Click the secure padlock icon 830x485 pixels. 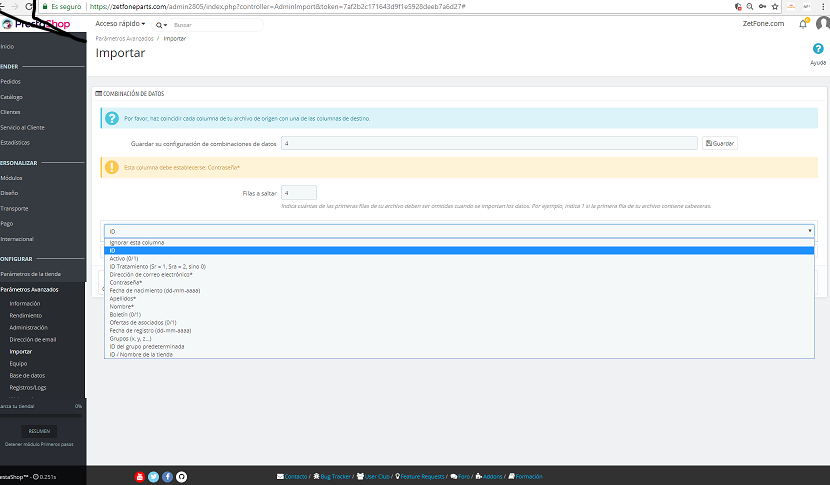(45, 7)
